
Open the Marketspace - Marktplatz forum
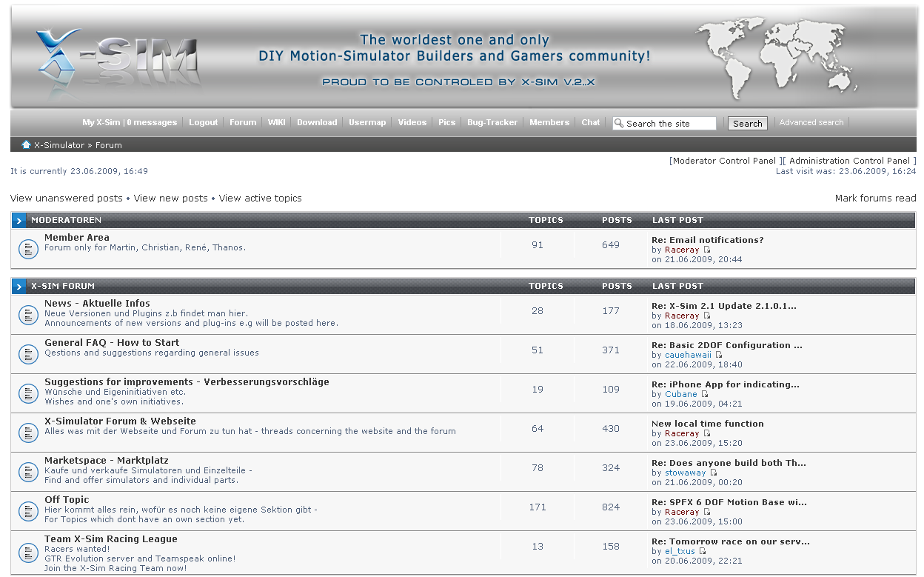coord(107,461)
